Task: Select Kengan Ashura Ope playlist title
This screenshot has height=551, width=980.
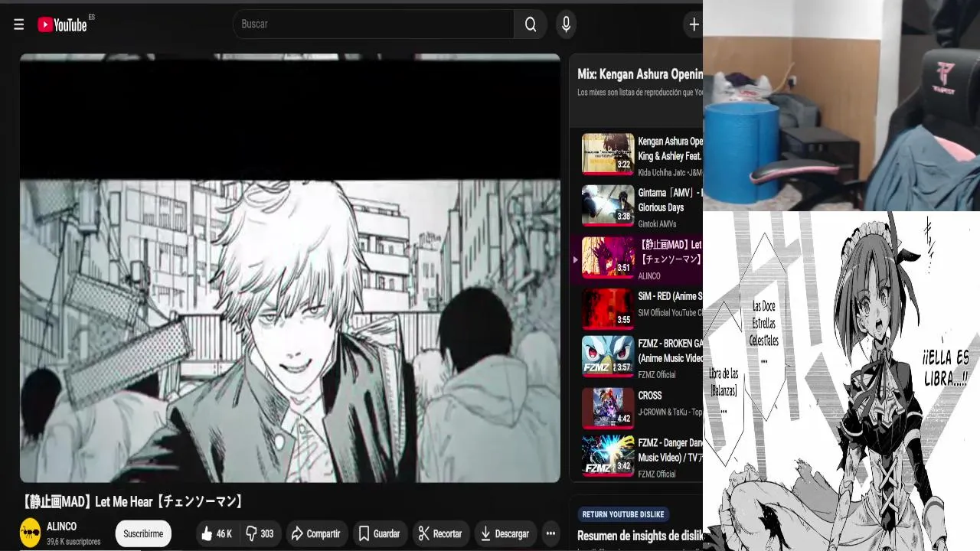Action: [x=670, y=148]
